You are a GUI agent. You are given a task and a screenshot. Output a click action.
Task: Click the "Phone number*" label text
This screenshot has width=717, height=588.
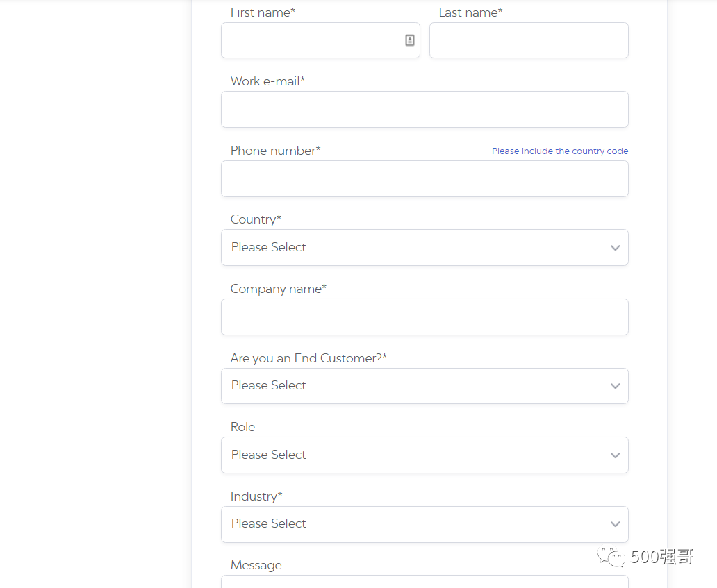tap(275, 151)
